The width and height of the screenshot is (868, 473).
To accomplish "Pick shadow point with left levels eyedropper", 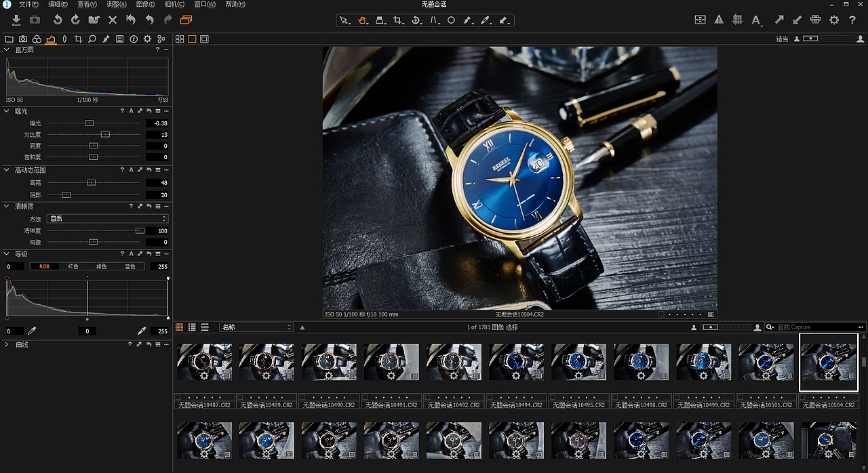I will pos(31,331).
